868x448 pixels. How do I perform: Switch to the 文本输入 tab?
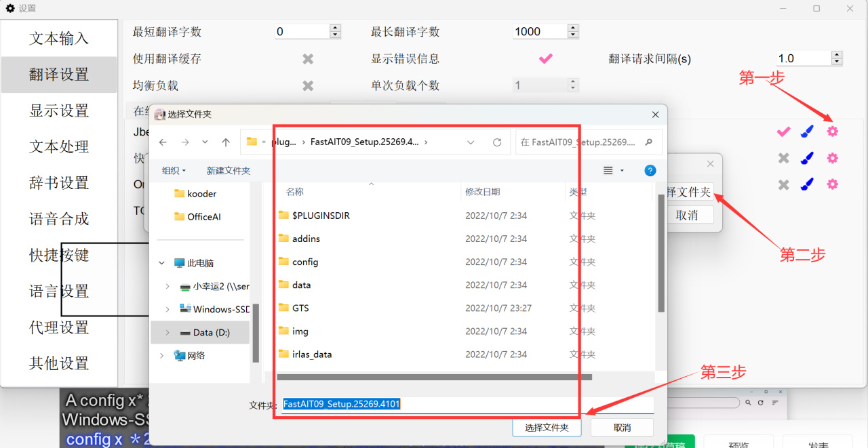pos(59,39)
